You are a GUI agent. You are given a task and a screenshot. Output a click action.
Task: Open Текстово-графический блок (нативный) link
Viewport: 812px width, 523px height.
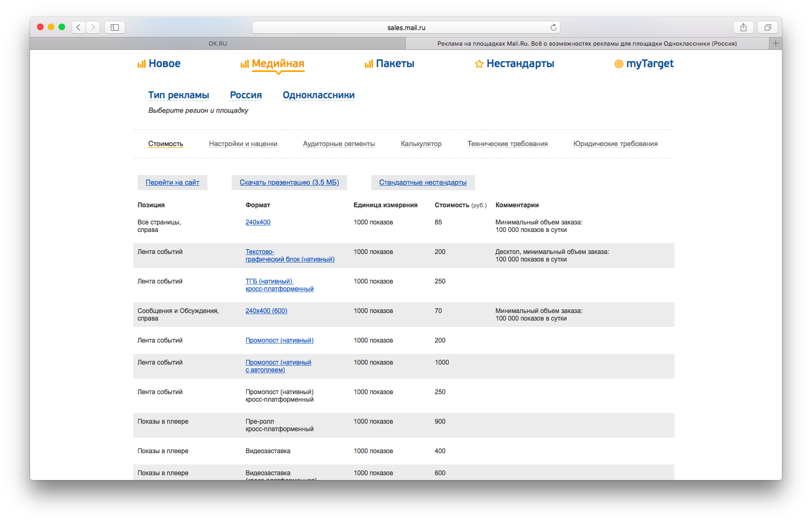point(290,256)
